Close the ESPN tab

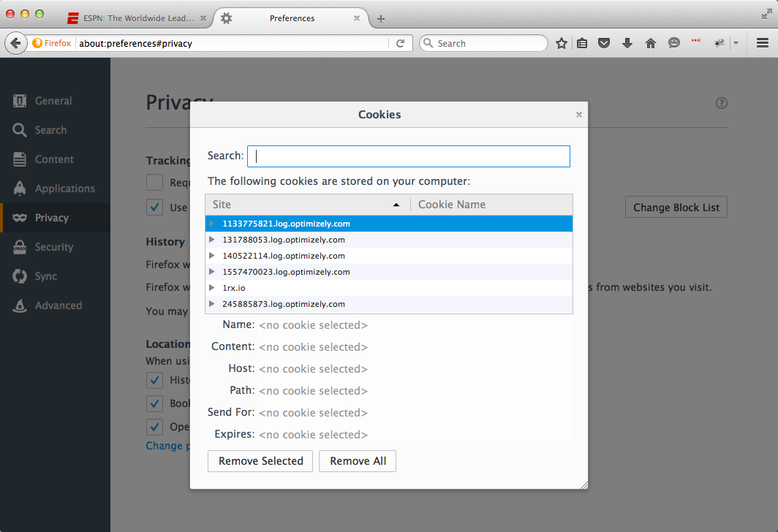203,18
